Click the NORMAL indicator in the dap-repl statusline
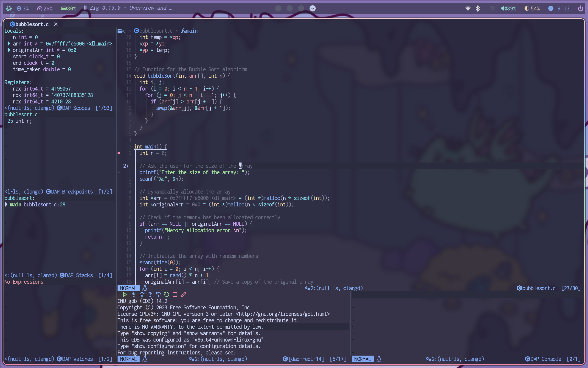The height and width of the screenshot is (368, 588). coord(128,359)
